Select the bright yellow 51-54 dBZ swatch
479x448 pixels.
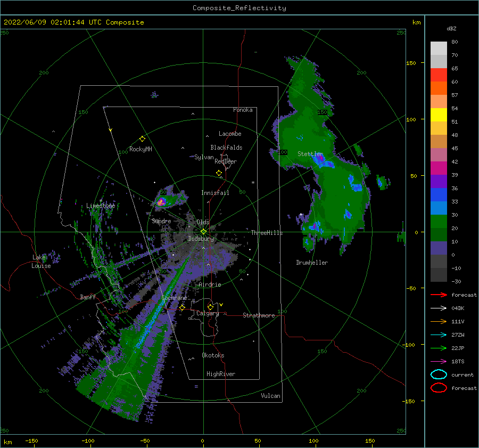point(439,115)
